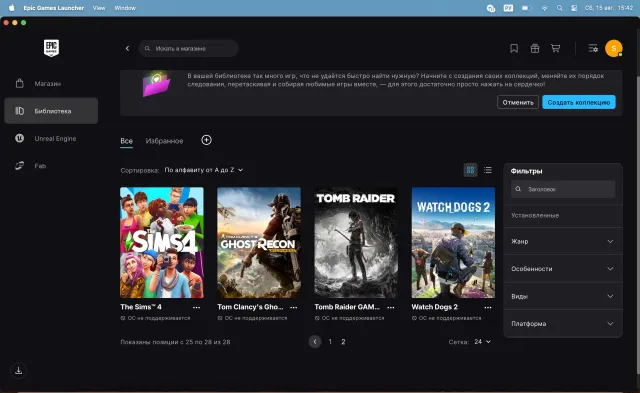The width and height of the screenshot is (640, 393).
Task: Click Создать коллекцию button
Action: coord(579,102)
